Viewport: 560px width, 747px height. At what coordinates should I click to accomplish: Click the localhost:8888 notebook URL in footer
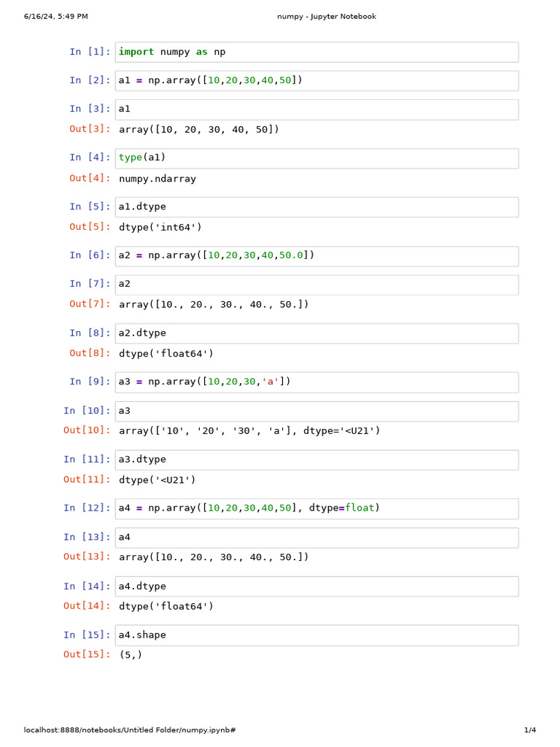click(130, 730)
